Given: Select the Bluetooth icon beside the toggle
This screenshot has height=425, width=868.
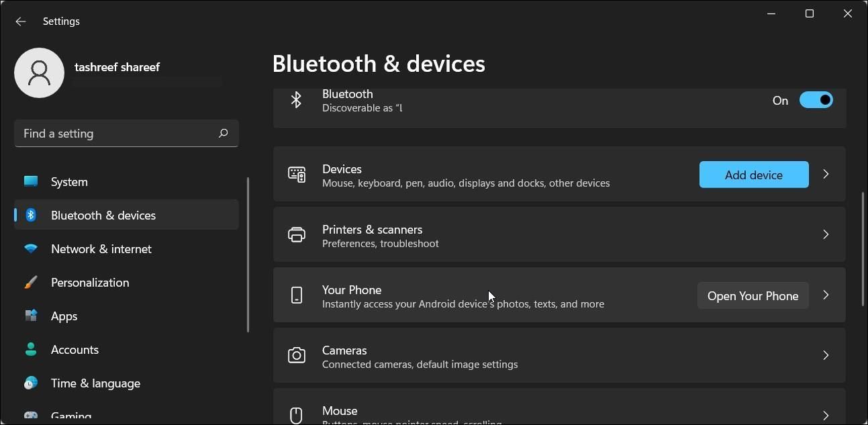Looking at the screenshot, I should tap(296, 99).
